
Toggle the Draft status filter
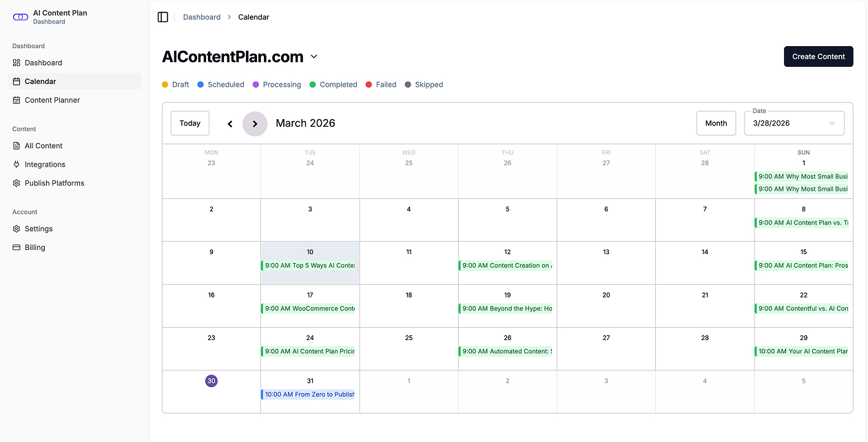(x=175, y=84)
